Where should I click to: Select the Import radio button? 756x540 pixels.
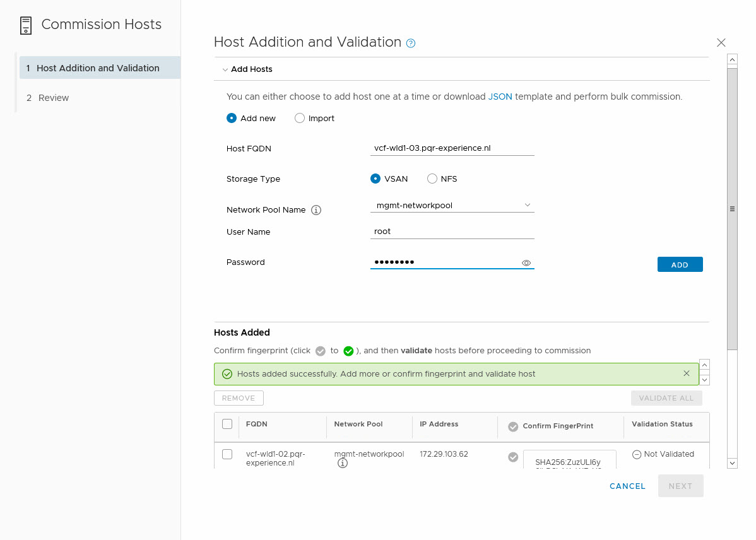point(300,118)
